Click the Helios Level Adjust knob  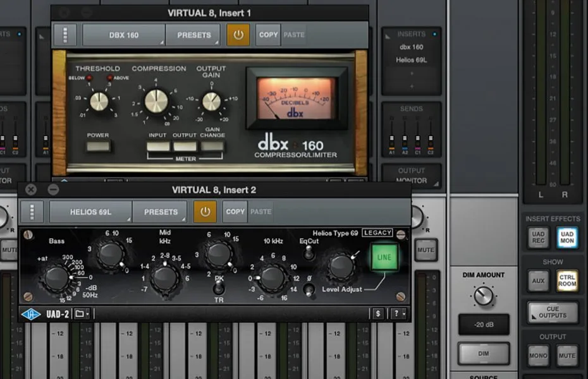(341, 266)
